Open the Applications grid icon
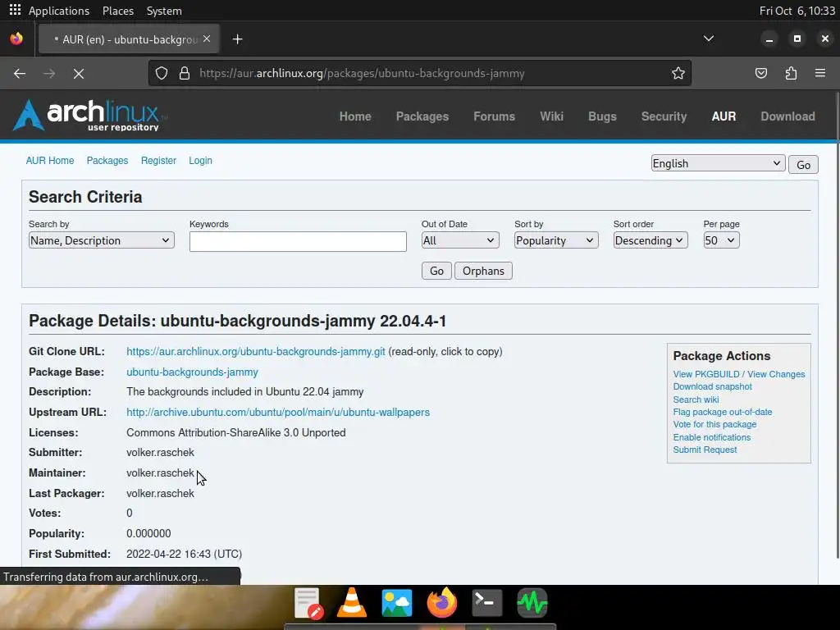This screenshot has height=630, width=840. [15, 10]
